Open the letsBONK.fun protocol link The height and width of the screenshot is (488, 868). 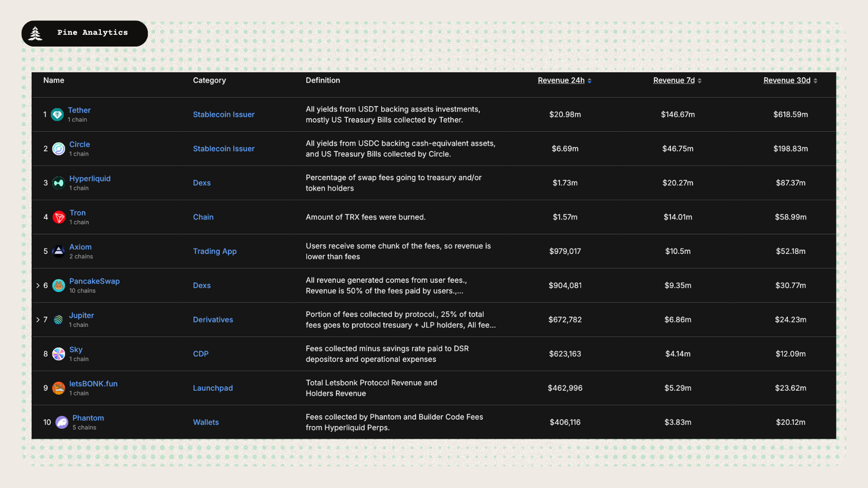(x=93, y=384)
